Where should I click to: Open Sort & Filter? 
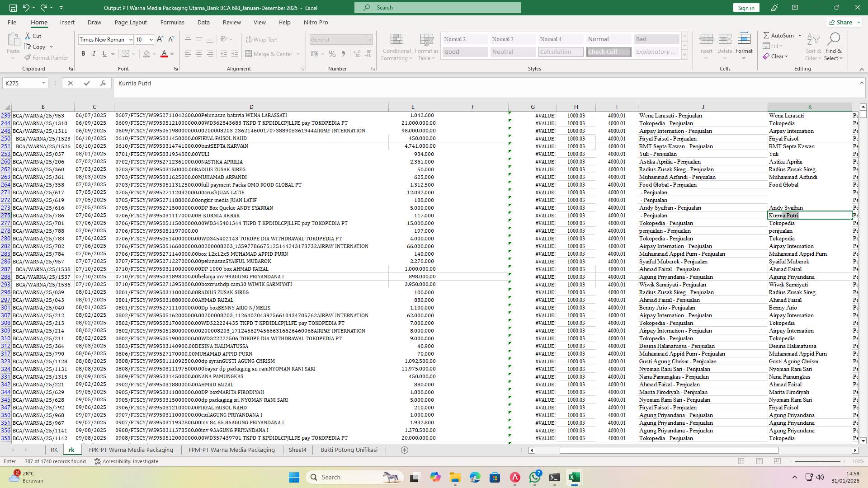(813, 47)
